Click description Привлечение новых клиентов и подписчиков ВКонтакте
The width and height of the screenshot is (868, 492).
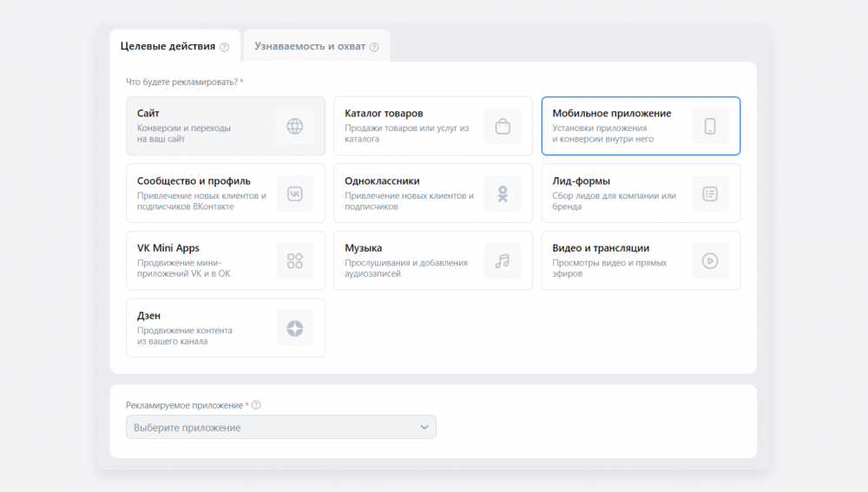pyautogui.click(x=201, y=201)
